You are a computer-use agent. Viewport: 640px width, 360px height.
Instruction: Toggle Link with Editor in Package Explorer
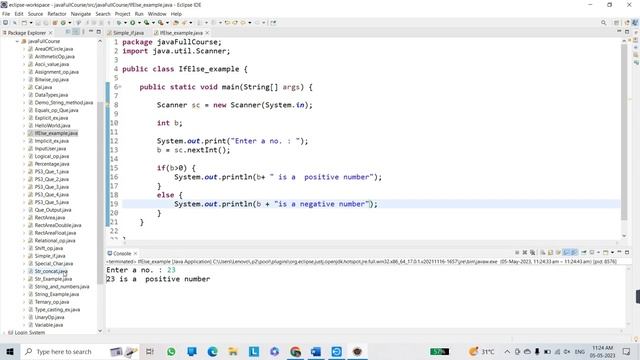76,32
